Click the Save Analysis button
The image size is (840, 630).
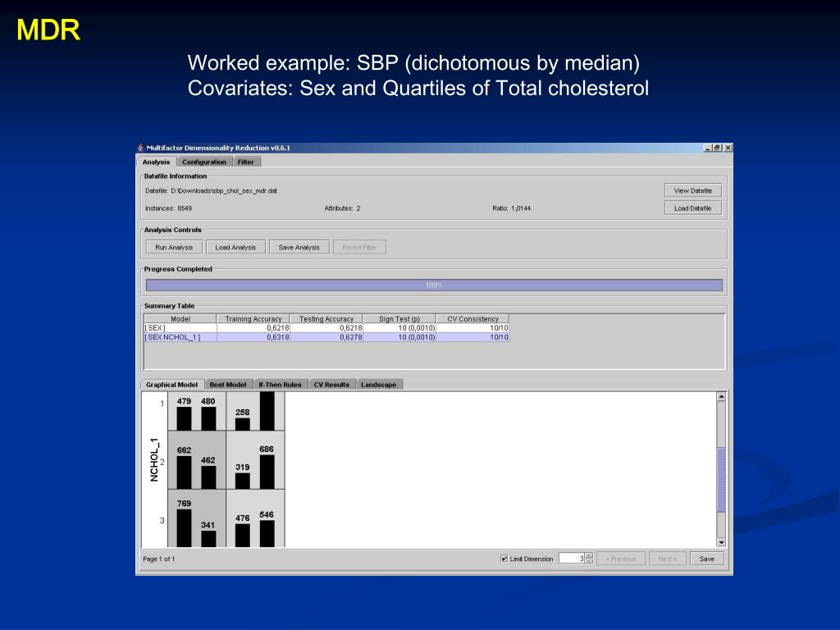click(x=299, y=247)
